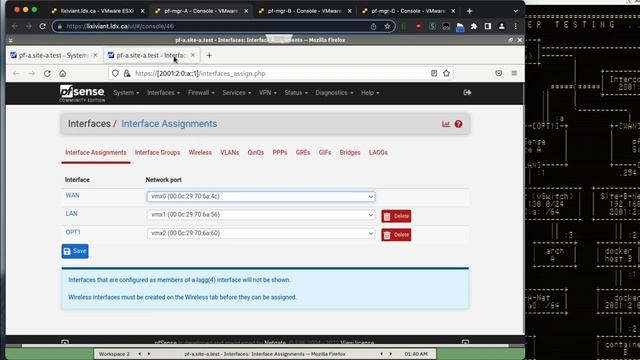The width and height of the screenshot is (640, 360).
Task: Expand the Status menu
Action: point(296,93)
